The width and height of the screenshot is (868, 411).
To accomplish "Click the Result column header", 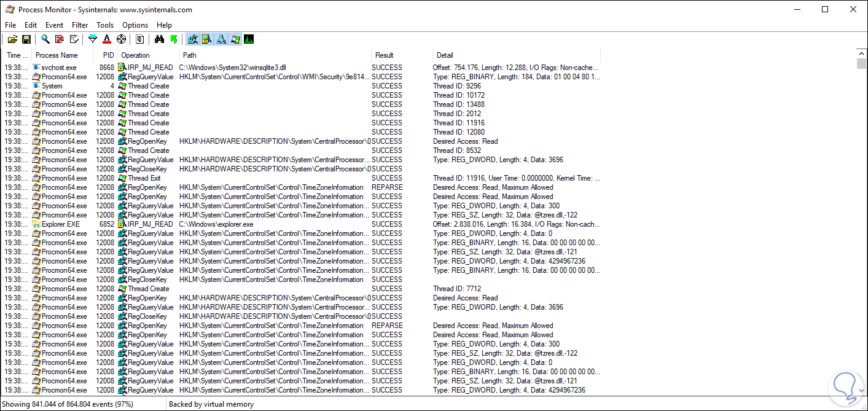I will (402, 55).
